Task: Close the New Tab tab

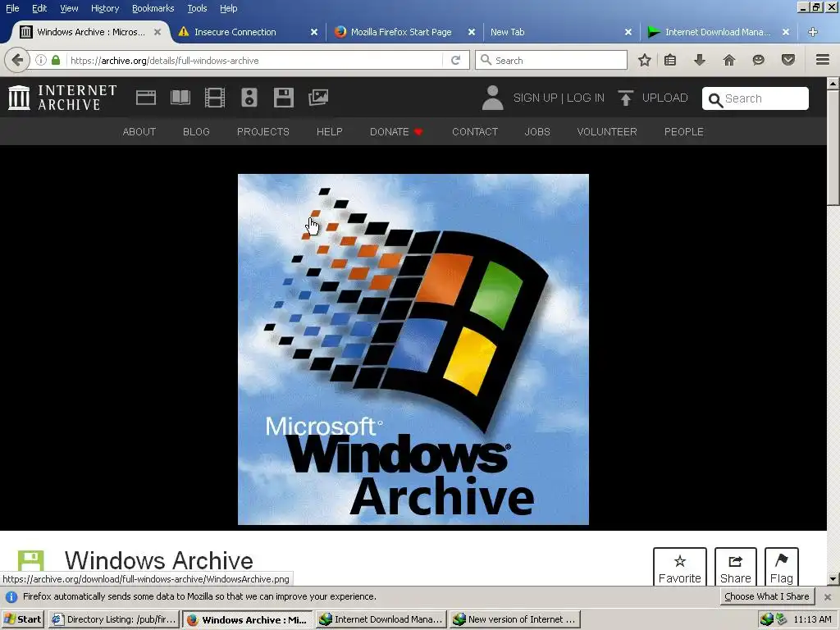Action: [x=628, y=32]
